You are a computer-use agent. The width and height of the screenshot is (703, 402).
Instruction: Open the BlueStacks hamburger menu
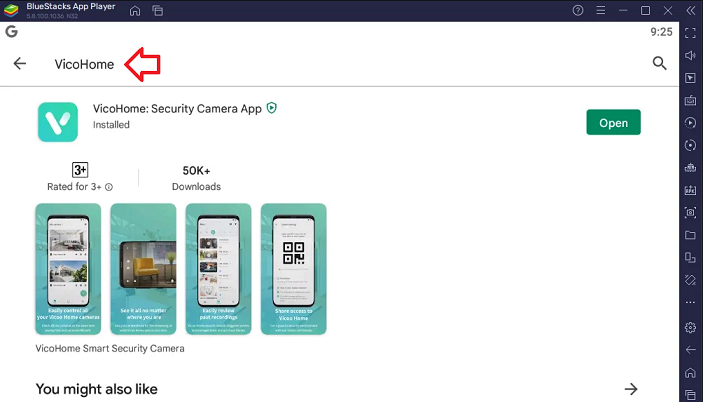tap(601, 10)
